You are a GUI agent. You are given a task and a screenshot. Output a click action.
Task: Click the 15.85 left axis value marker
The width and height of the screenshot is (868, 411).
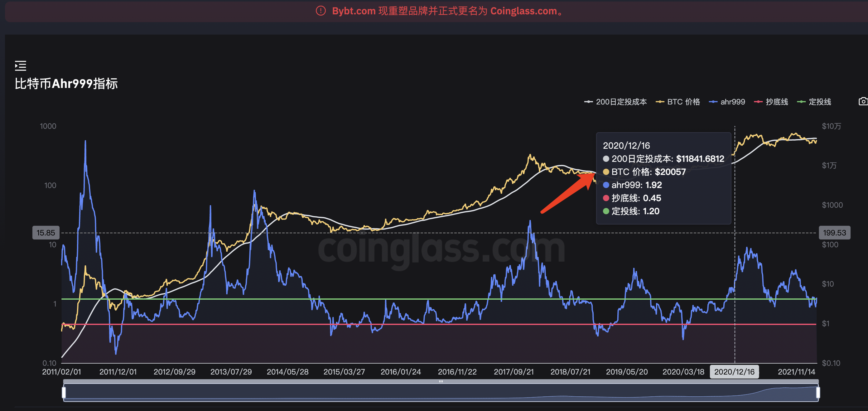coord(46,232)
